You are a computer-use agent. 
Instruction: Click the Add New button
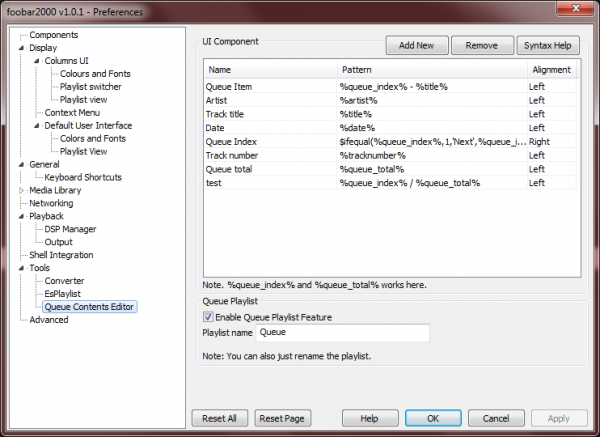tap(416, 46)
